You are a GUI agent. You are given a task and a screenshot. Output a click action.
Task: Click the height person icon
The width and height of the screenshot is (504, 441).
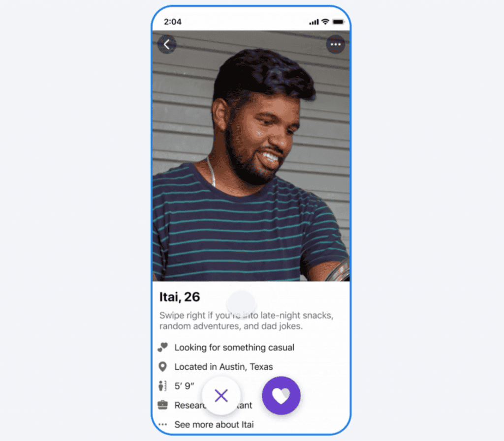coord(162,386)
